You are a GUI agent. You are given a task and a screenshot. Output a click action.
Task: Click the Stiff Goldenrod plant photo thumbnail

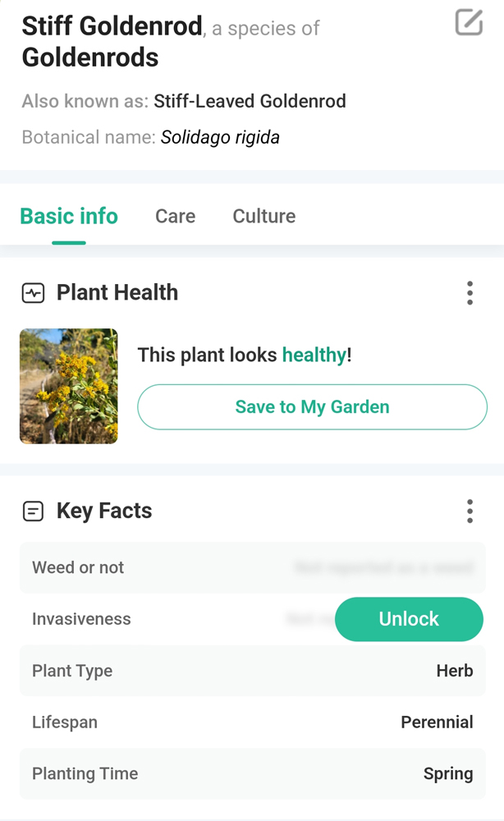point(69,386)
